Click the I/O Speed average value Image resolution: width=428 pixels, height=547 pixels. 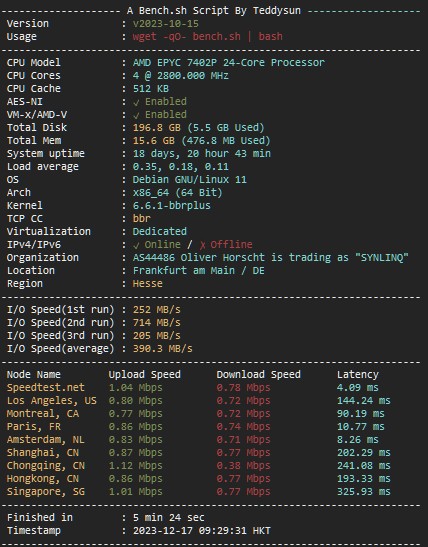[163, 349]
